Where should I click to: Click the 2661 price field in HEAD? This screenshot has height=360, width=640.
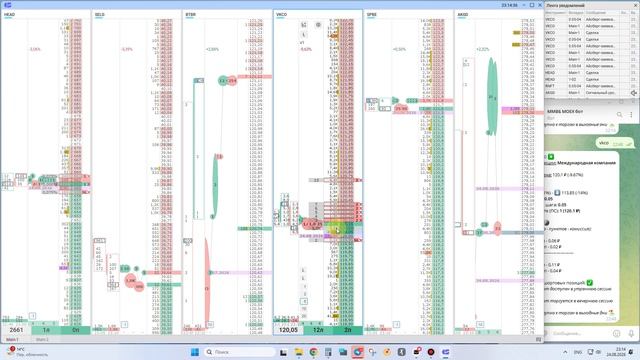coord(16,330)
